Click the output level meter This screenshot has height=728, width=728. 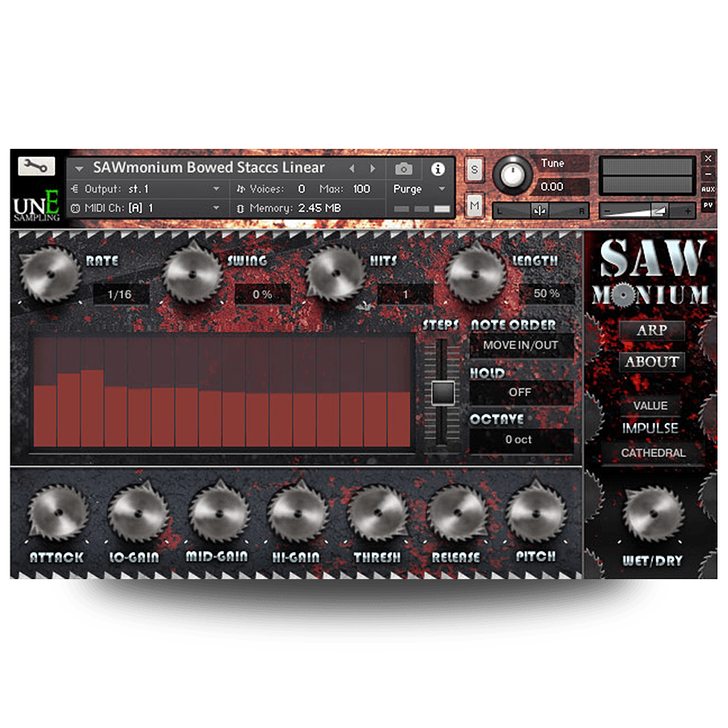(647, 176)
